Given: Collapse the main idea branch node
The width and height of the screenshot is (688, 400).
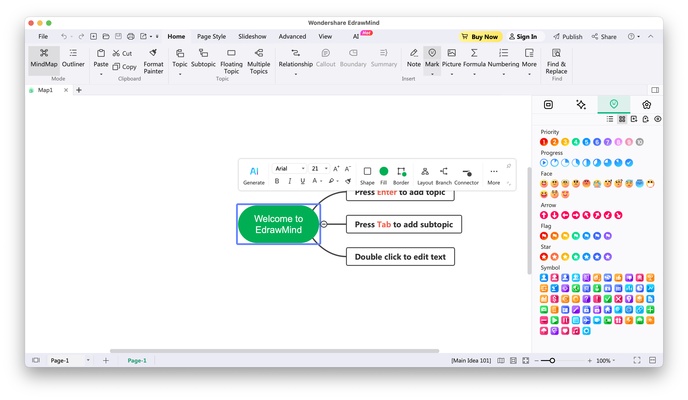Looking at the screenshot, I should coord(324,224).
